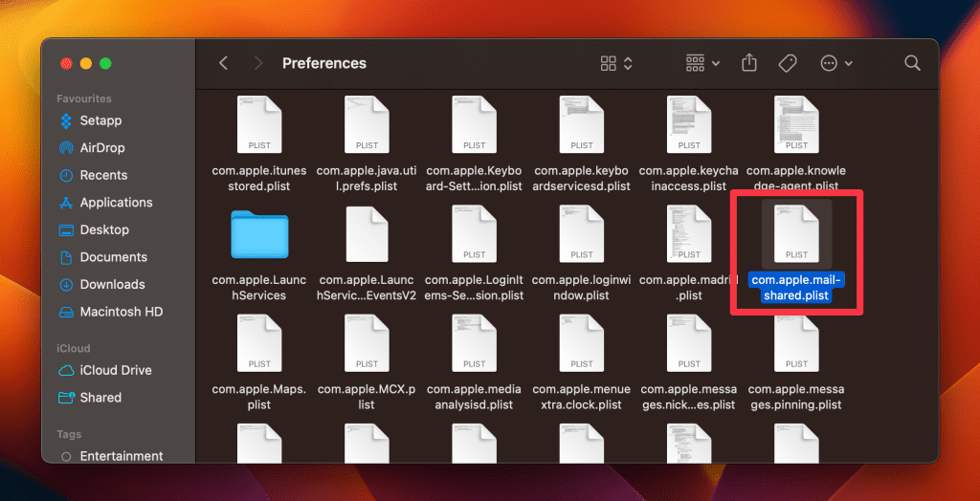The image size is (980, 501).
Task: Click the com.apple.mail-shared.plist file icon
Action: 797,234
